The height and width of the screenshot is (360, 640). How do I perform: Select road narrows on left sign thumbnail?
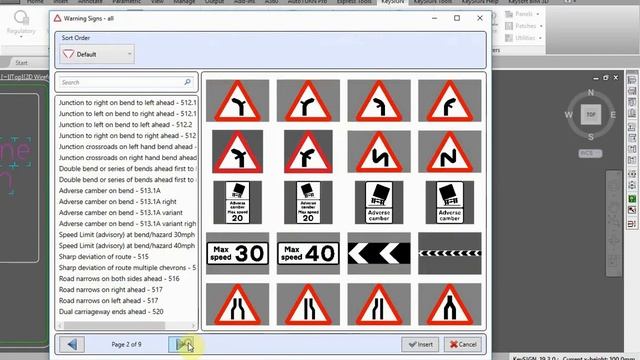(x=379, y=304)
